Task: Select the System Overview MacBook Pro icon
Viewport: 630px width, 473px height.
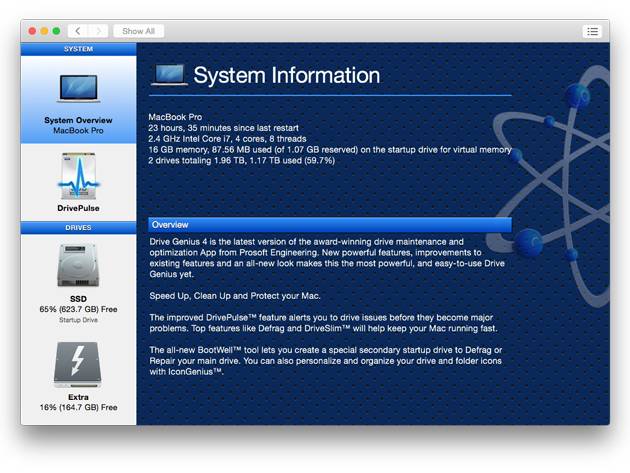Action: (x=78, y=88)
